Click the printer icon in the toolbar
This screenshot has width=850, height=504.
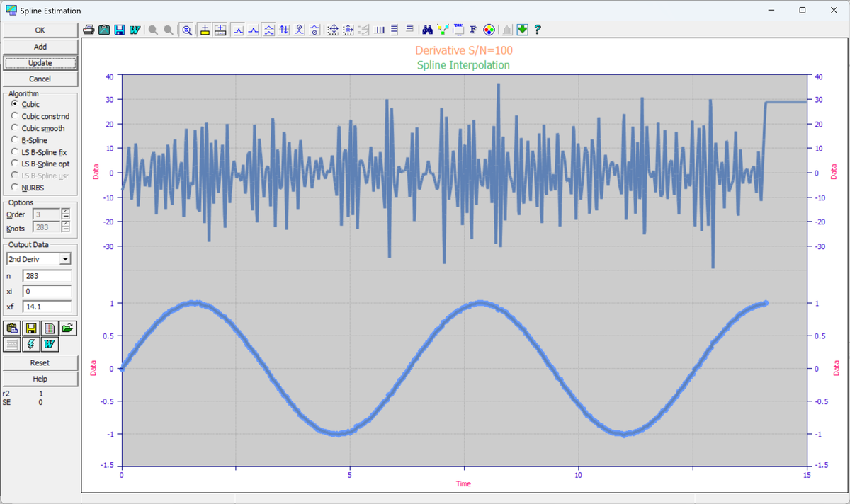[x=89, y=30]
